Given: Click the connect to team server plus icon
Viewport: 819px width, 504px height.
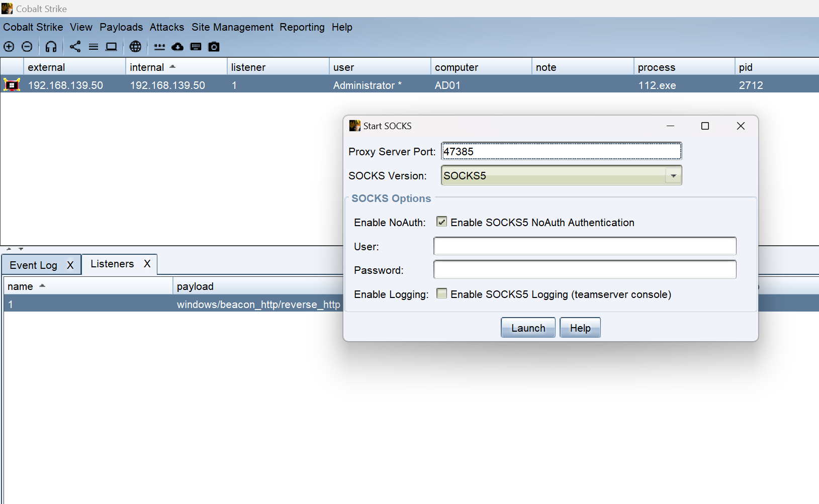Looking at the screenshot, I should click(x=9, y=47).
